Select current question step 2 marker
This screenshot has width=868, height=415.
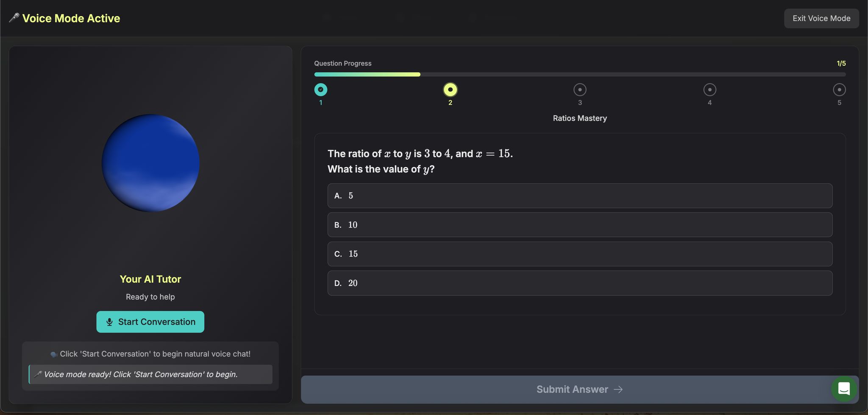[450, 90]
